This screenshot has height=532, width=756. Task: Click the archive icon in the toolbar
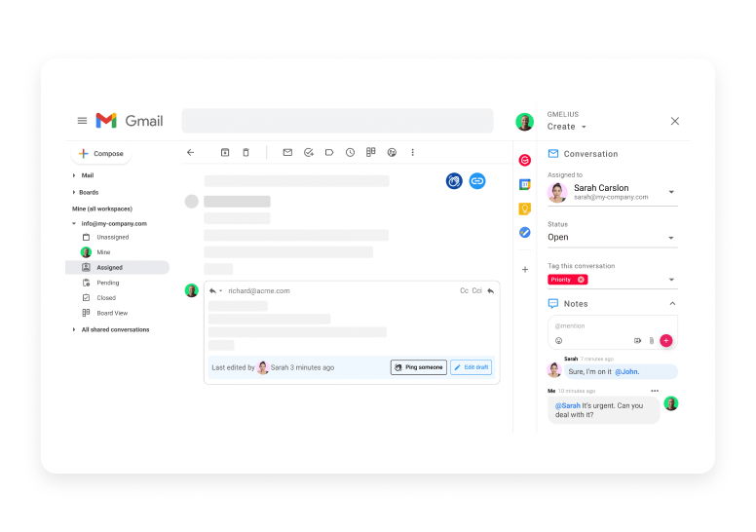(225, 152)
